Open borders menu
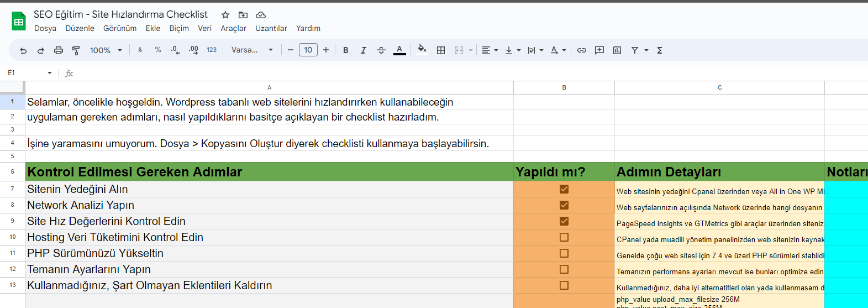Image resolution: width=868 pixels, height=308 pixels. coord(441,50)
